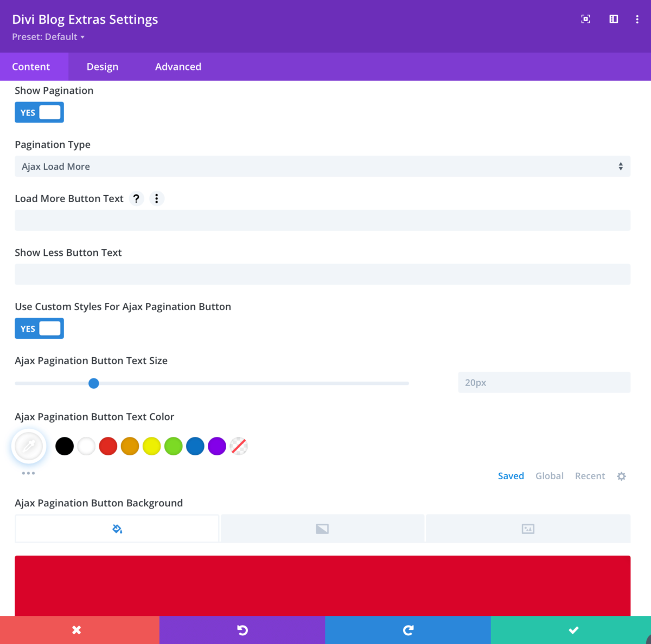Expand more swatches with the ellipsis below eyedropper
This screenshot has height=644, width=651.
click(28, 473)
